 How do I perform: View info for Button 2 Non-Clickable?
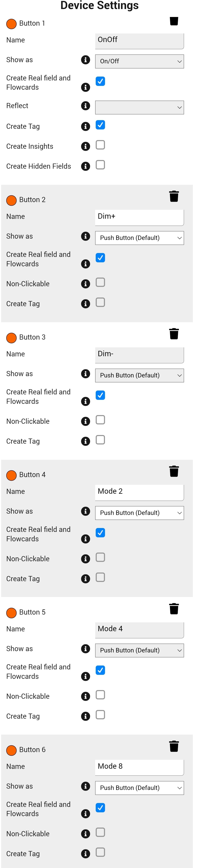[86, 284]
